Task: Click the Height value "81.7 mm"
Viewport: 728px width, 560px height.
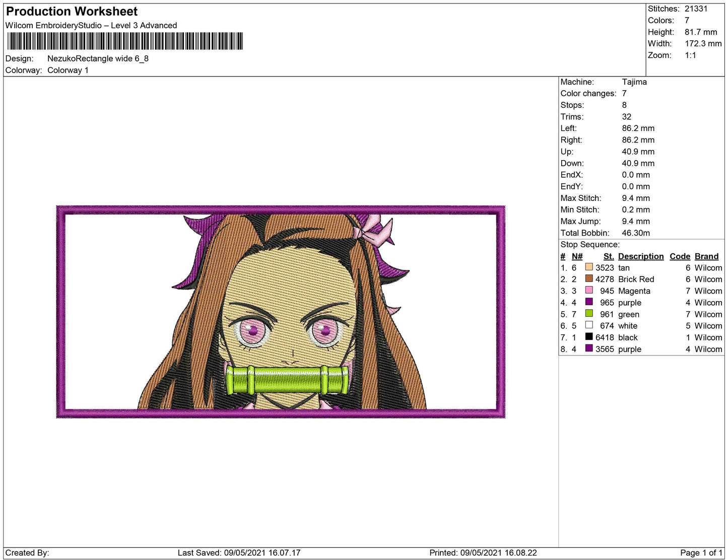Action: click(x=701, y=32)
